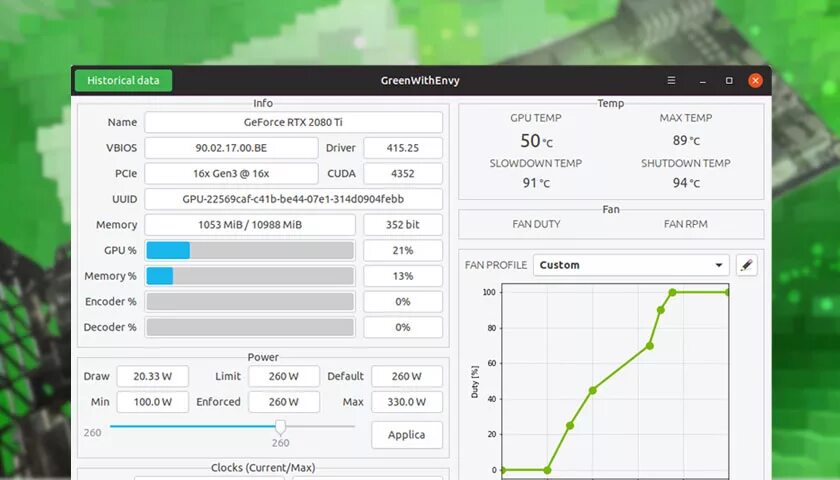840x480 pixels.
Task: Open the Historical data view
Action: [123, 80]
